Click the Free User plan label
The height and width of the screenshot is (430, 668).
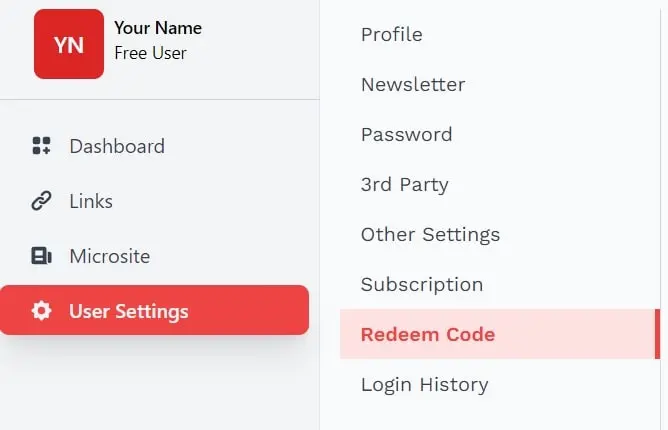(151, 53)
